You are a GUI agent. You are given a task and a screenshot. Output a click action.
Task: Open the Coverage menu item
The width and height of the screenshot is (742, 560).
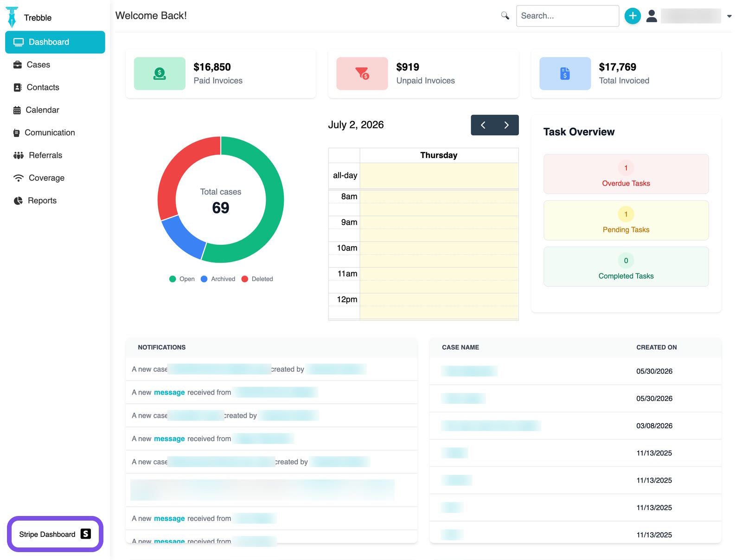[55, 178]
